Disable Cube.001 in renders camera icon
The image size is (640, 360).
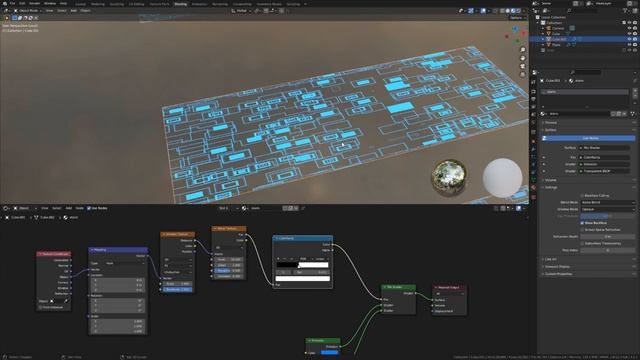pos(635,39)
